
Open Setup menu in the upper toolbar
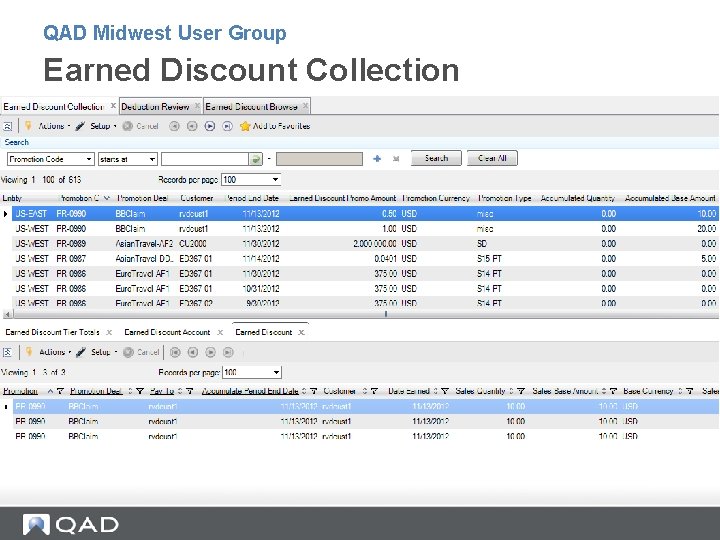point(96,126)
